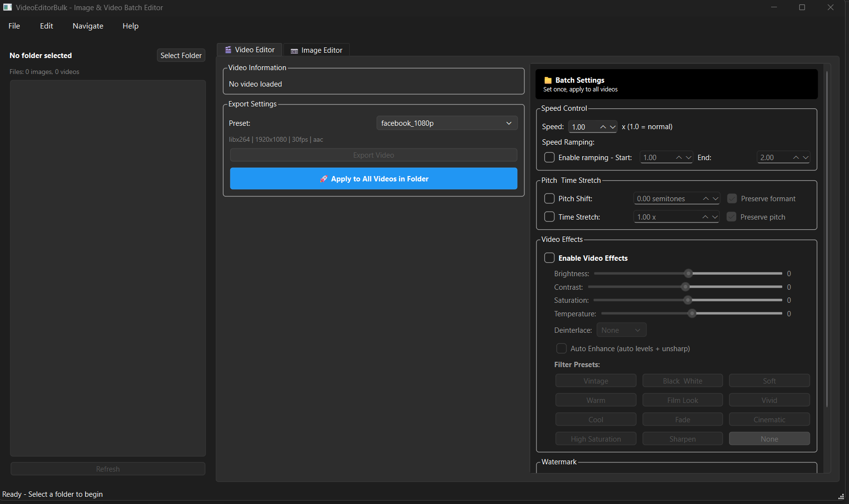The width and height of the screenshot is (849, 504).
Task: Apply the High Saturation filter preset
Action: 596,439
